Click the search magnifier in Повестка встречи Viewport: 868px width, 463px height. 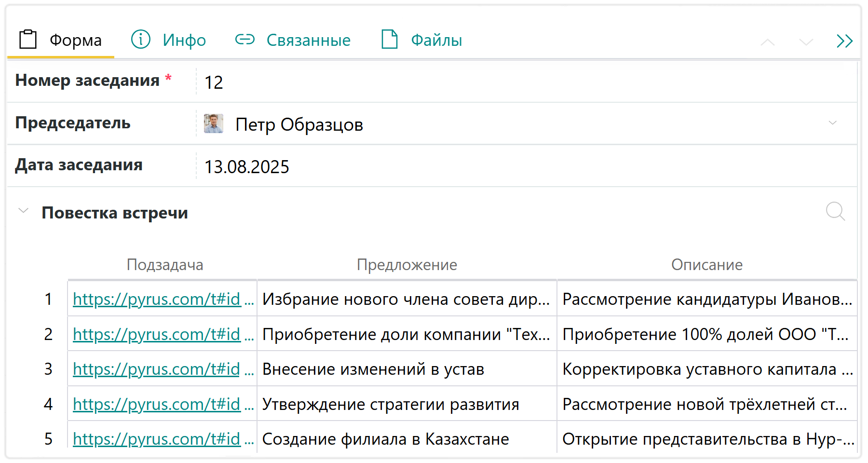[x=835, y=211]
